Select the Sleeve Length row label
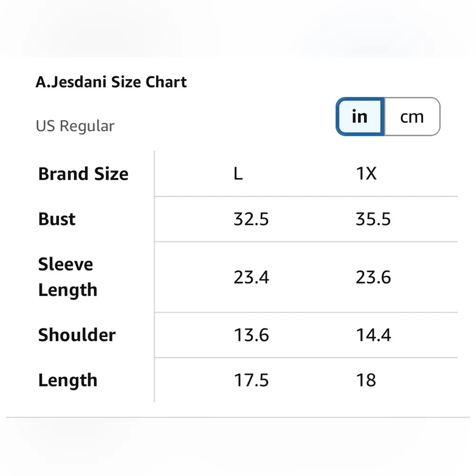The height and width of the screenshot is (476, 476). (x=68, y=277)
